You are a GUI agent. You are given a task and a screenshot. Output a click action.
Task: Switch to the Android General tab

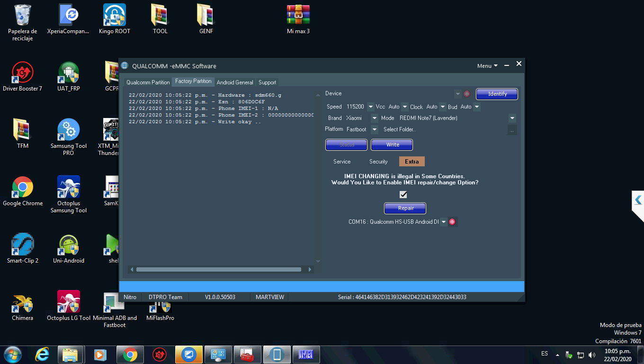coord(235,82)
